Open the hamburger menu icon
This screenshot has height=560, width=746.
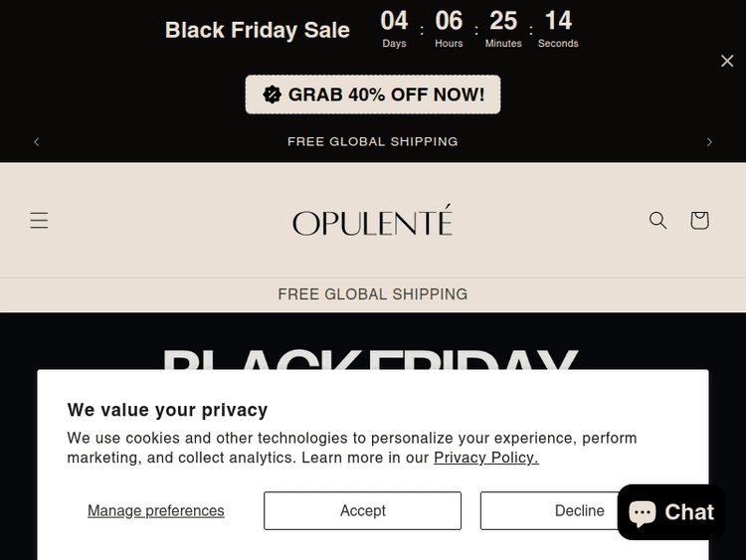coord(39,220)
